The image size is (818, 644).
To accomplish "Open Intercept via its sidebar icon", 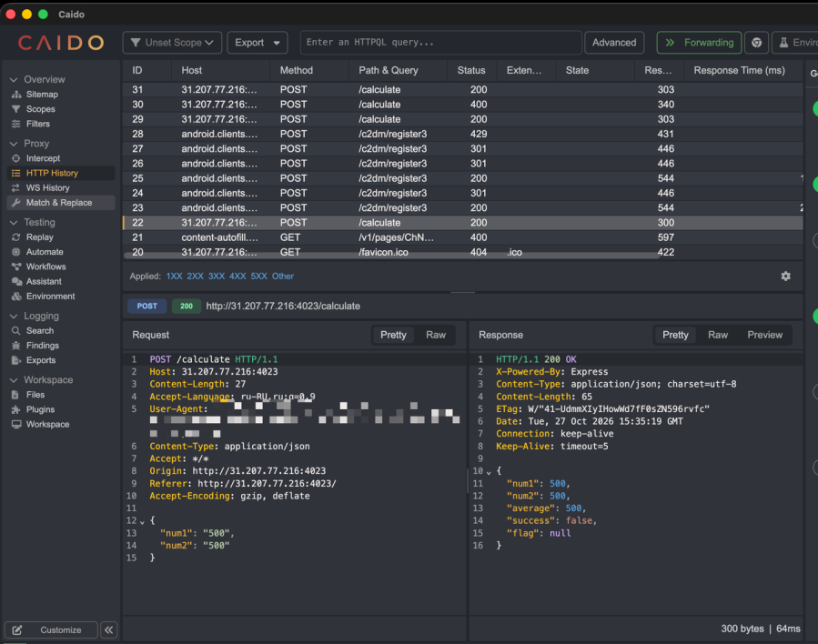I will coord(16,158).
